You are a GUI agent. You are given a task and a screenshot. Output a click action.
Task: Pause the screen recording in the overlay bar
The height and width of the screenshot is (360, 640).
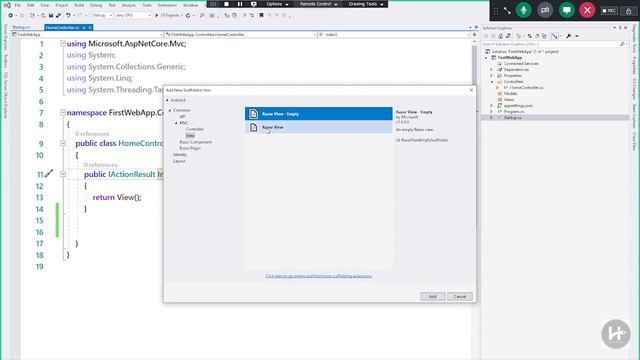240,4
